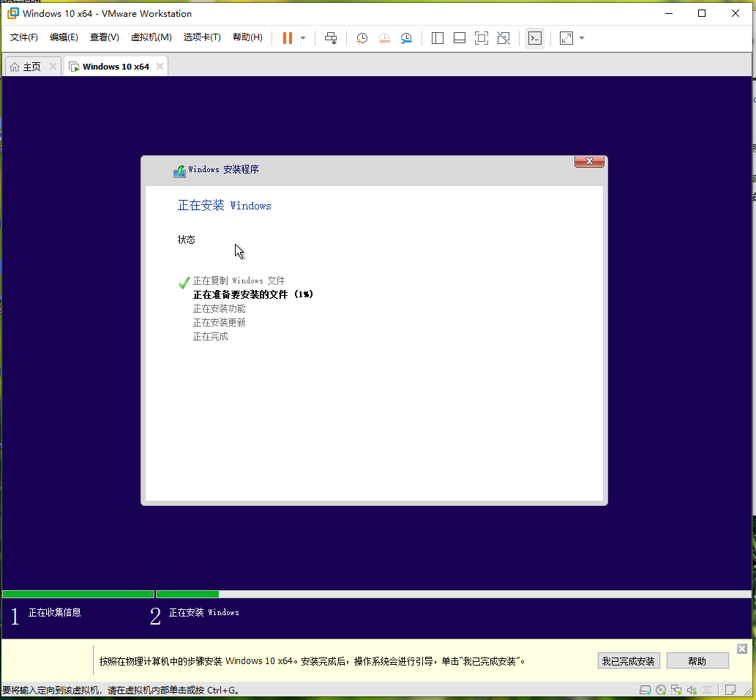Click the stretch guest display icon

click(566, 38)
